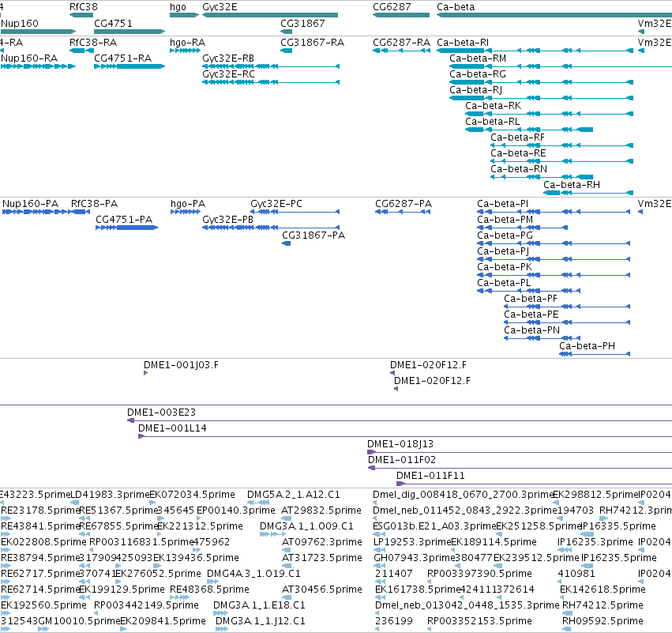
Task: Select the Gyc32E-RC transcript exon glyph
Action: tap(271, 82)
